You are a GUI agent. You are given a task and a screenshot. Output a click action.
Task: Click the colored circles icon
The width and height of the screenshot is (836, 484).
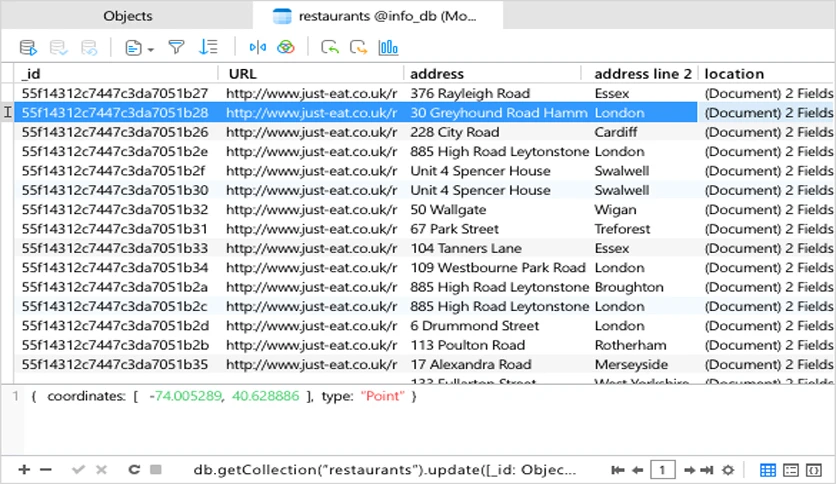point(286,47)
